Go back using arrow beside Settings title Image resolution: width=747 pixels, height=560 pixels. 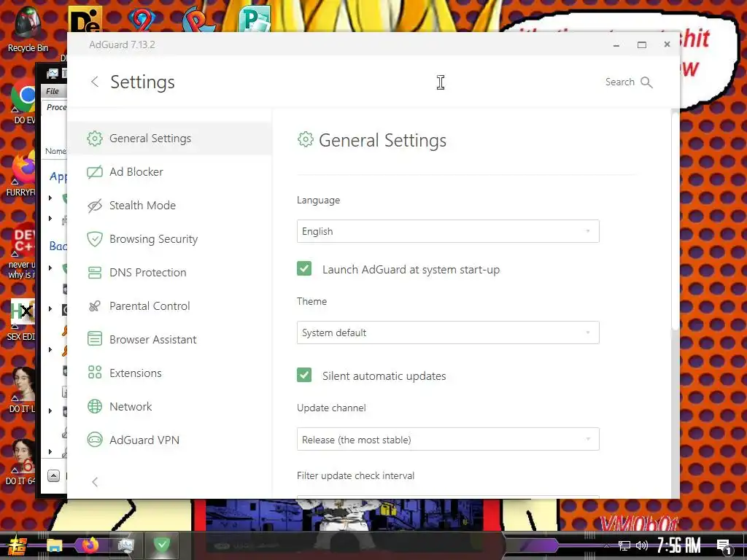tap(95, 82)
